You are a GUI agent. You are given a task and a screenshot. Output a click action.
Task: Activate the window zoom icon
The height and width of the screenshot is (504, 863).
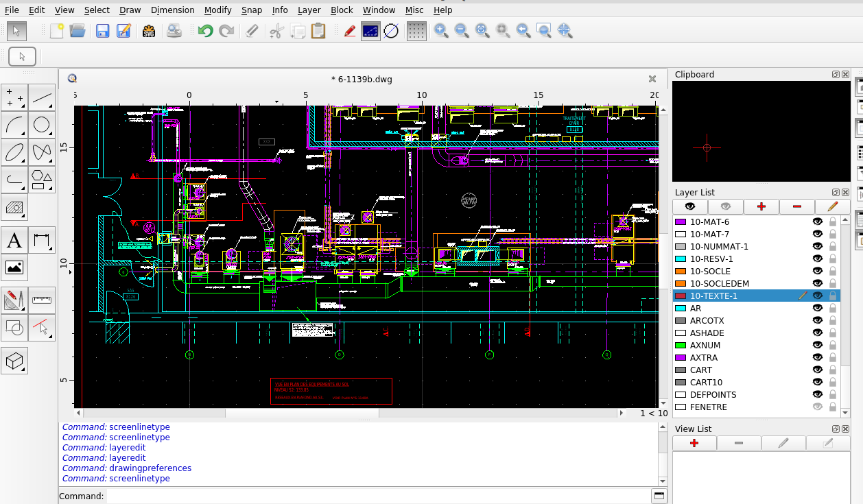[544, 31]
